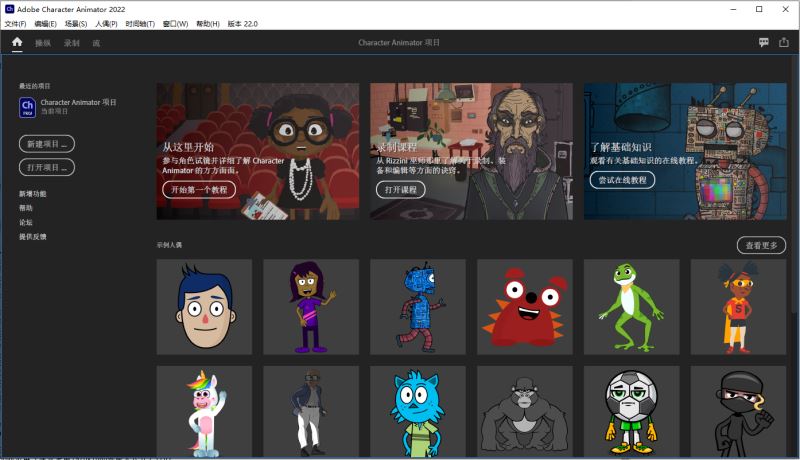Click 开始第一个教程 button
Image resolution: width=800 pixels, height=460 pixels.
[x=199, y=190]
